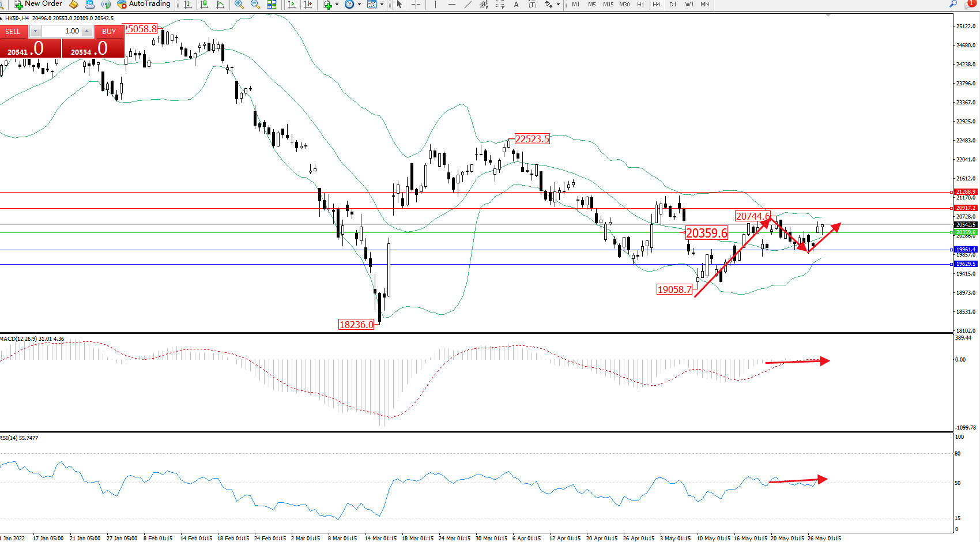Expand the Indicators list dropdown arrow

(x=337, y=5)
